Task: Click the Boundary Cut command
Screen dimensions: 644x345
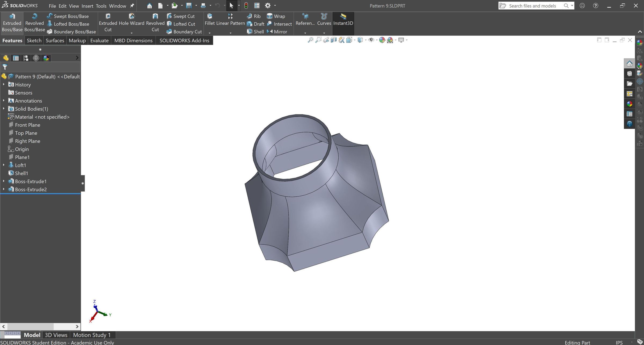Action: [x=184, y=31]
